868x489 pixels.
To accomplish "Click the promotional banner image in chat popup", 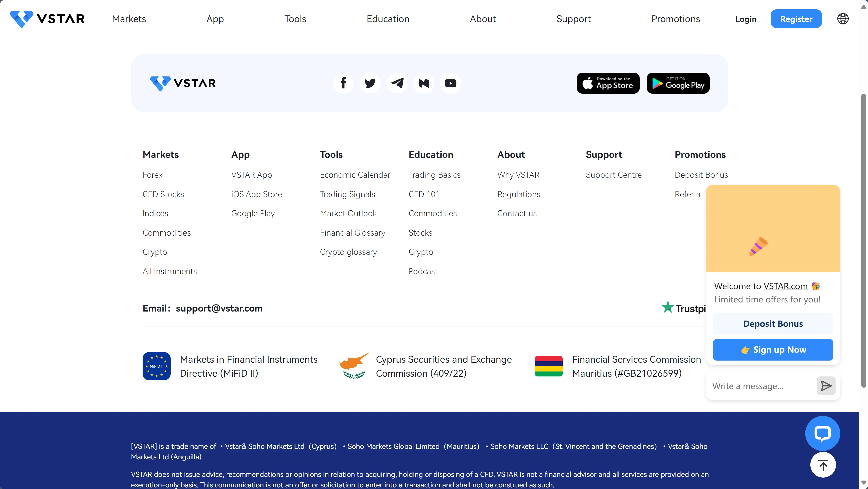I will tap(773, 228).
